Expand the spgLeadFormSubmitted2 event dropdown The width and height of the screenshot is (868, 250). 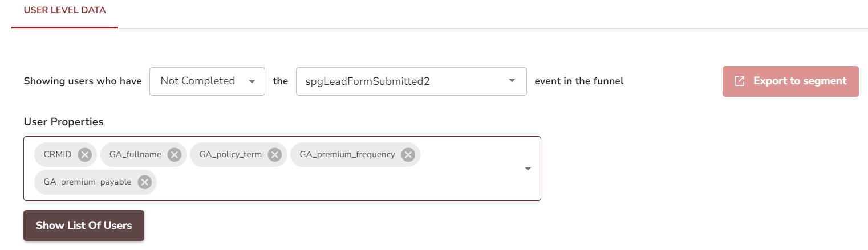point(512,81)
